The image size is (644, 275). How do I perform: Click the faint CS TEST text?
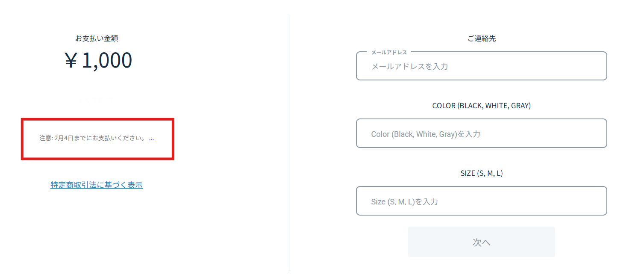click(97, 101)
